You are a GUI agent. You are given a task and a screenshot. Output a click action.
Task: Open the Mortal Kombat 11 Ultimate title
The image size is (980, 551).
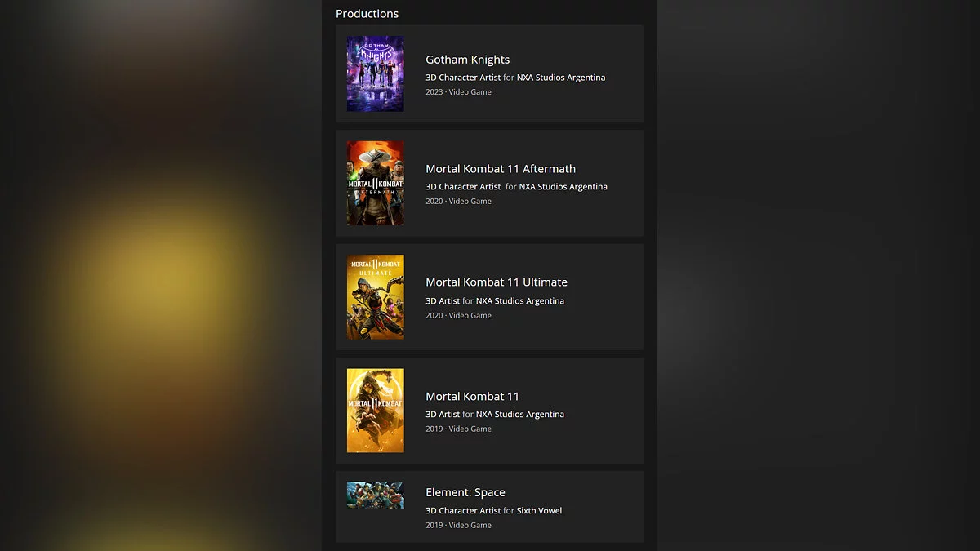click(497, 282)
